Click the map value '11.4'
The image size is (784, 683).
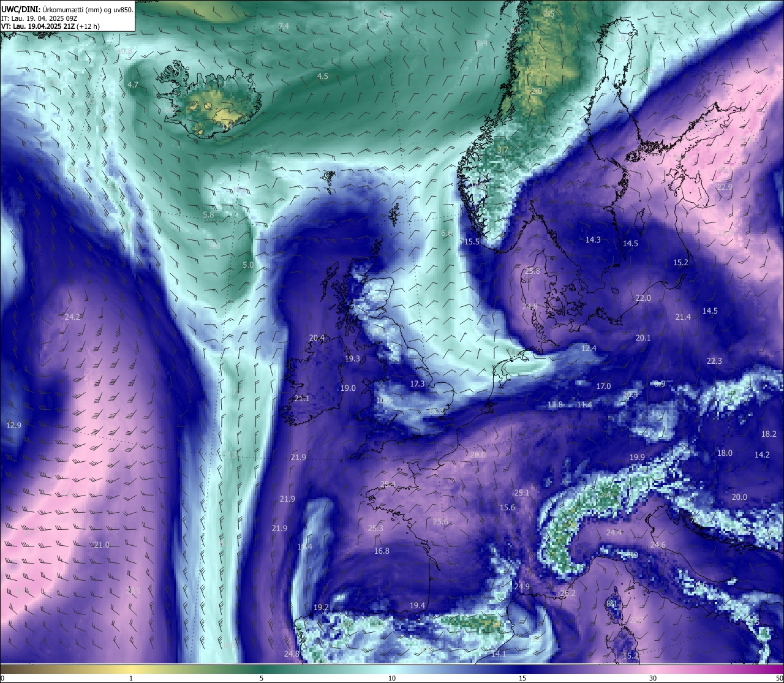(584, 404)
